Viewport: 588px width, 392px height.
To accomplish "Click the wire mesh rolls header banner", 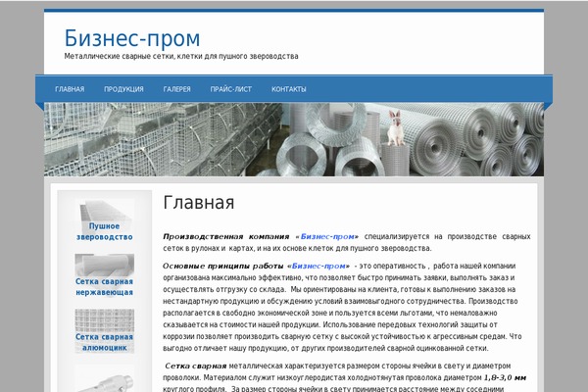I will coord(294,139).
